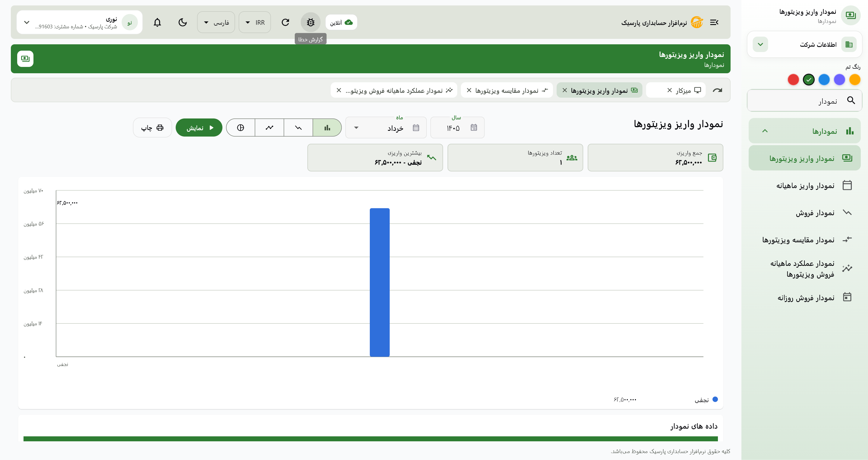
Task: Open نمودار عملکرد ماهانه فروش ویزیتورها sidebar item
Action: 804,269
